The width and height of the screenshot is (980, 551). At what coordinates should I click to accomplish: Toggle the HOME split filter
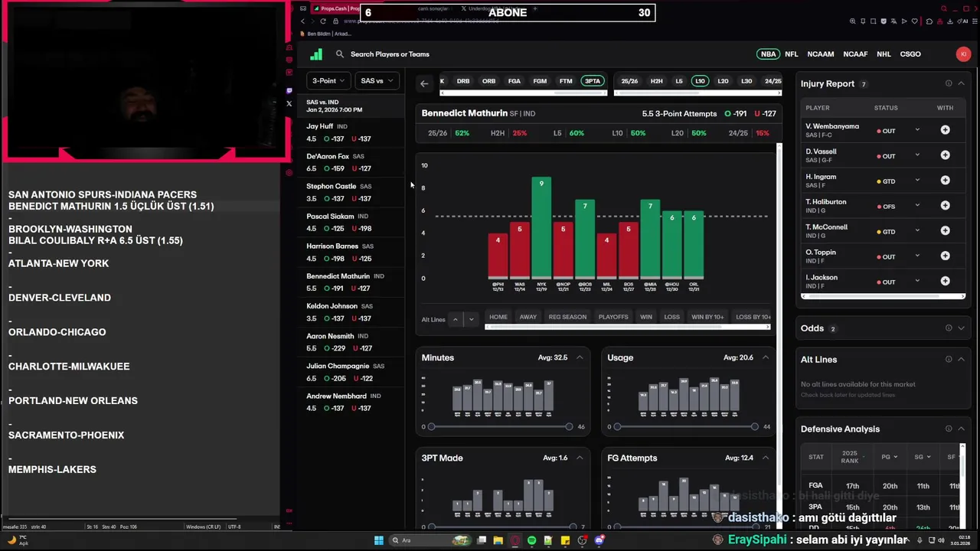pos(498,317)
